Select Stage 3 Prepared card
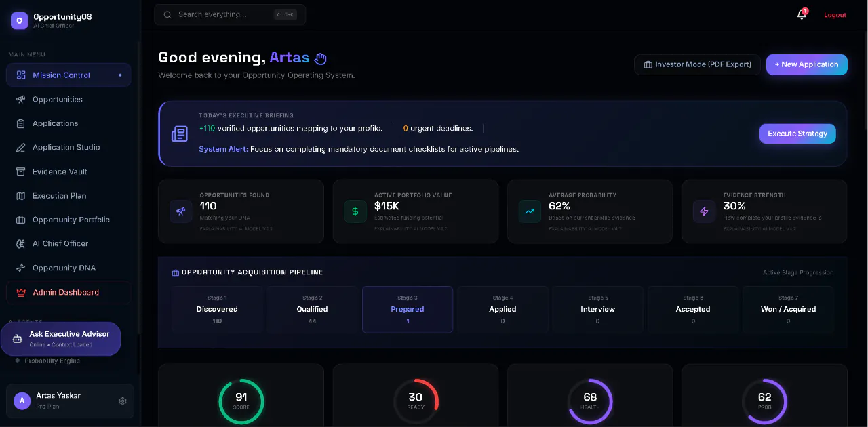 [x=408, y=309]
